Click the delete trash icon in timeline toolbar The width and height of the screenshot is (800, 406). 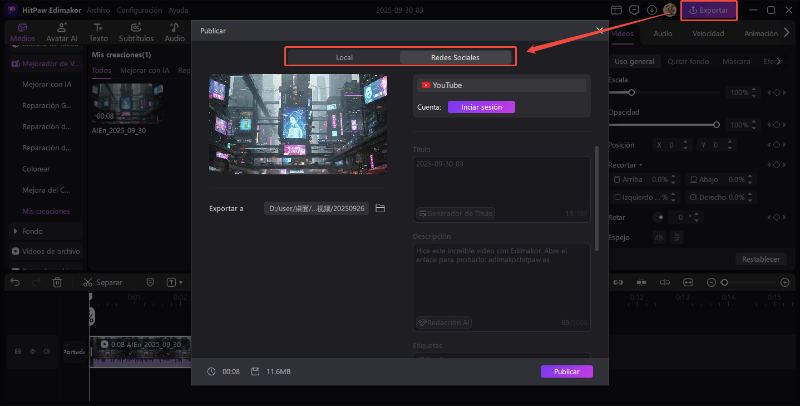coord(57,282)
